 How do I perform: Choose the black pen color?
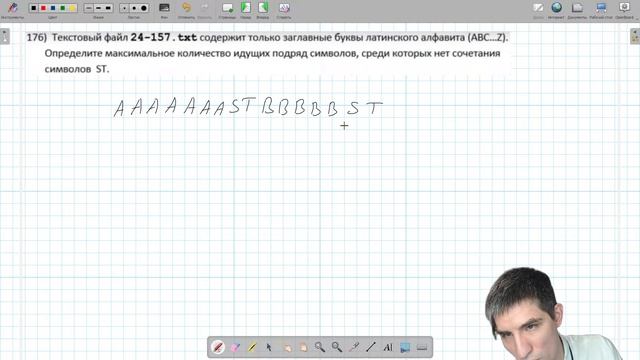[33, 8]
